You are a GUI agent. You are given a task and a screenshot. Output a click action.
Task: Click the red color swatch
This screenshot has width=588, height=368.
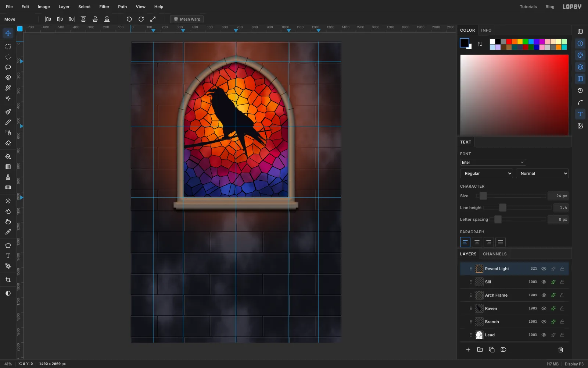click(x=509, y=42)
